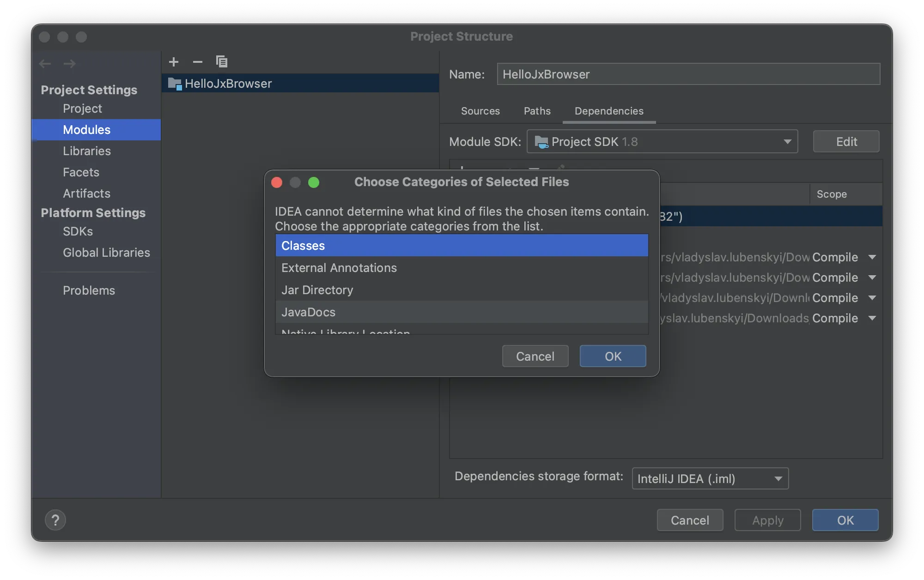The width and height of the screenshot is (924, 580).
Task: Click the back navigation arrow icon
Action: click(x=45, y=62)
